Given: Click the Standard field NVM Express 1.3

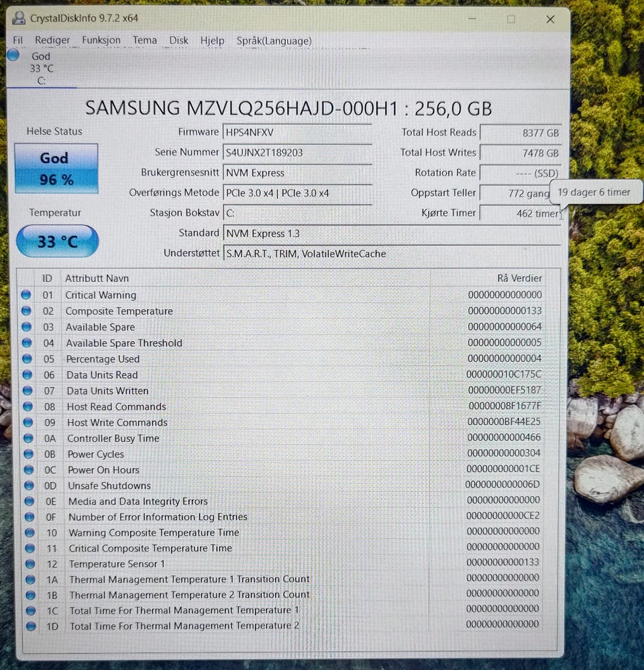Looking at the screenshot, I should 392,234.
